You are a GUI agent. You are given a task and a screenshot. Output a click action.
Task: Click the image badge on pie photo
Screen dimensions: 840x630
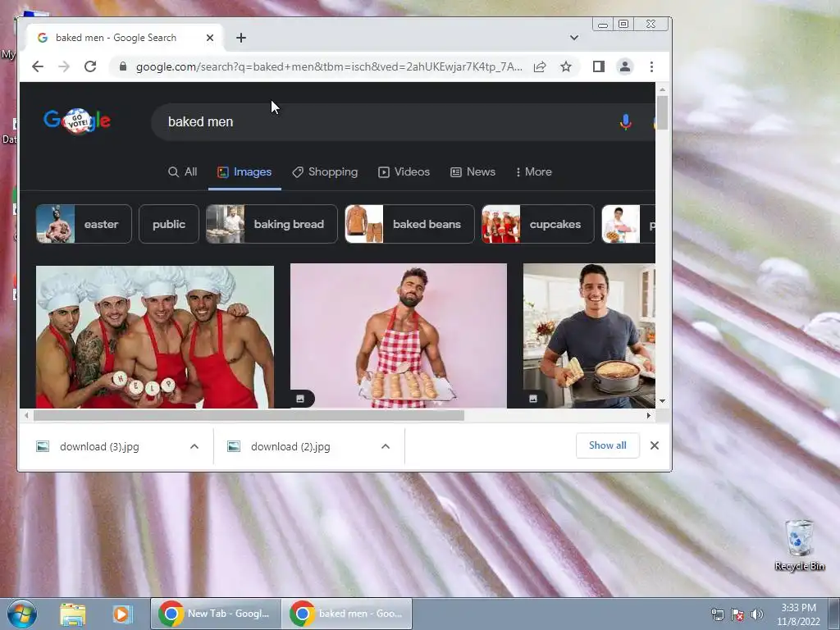point(533,399)
